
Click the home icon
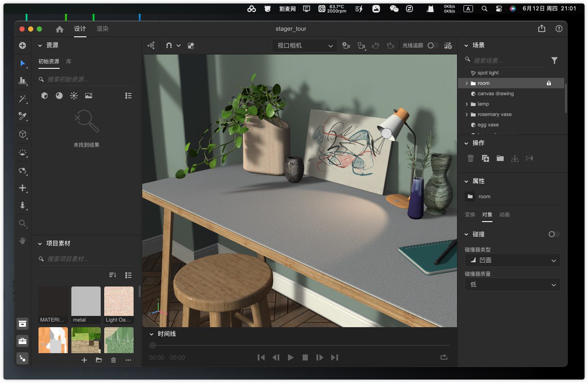(60, 29)
